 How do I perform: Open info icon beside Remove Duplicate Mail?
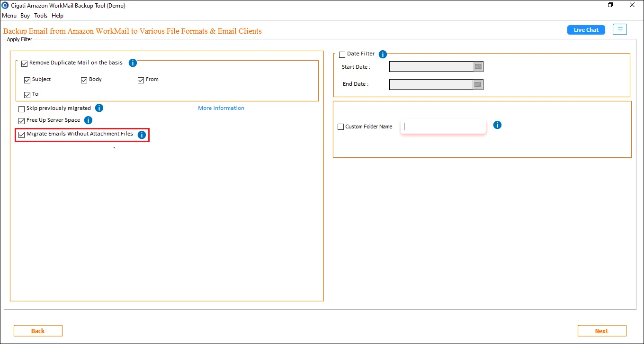coord(133,63)
